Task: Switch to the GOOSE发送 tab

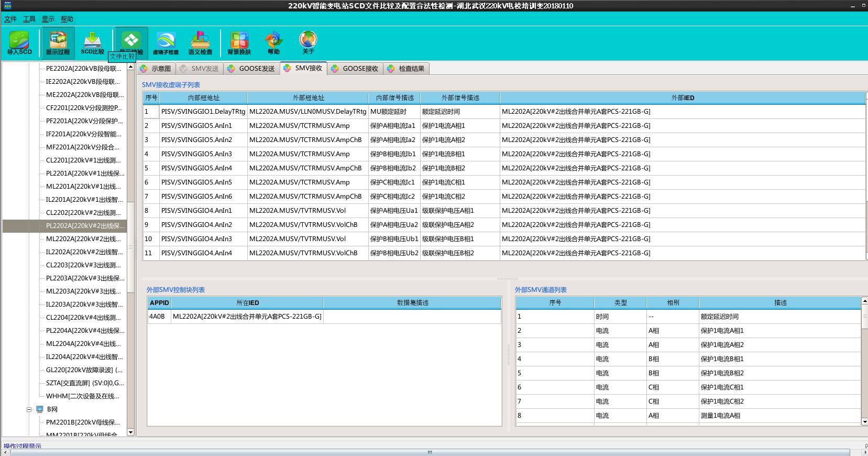Action: [251, 69]
